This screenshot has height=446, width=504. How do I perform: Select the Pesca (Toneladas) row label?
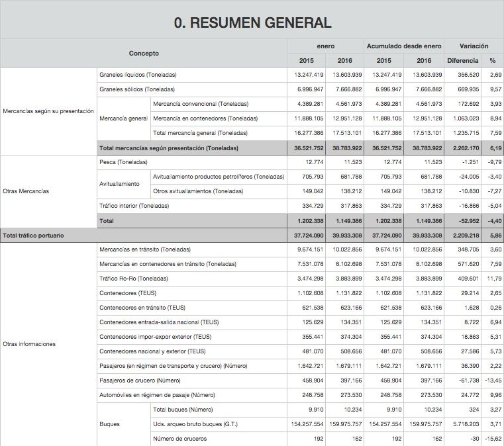coord(123,162)
